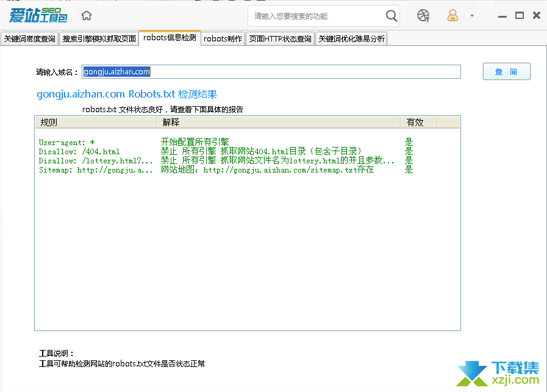Click the search magnifier icon
547x392 pixels.
391,16
